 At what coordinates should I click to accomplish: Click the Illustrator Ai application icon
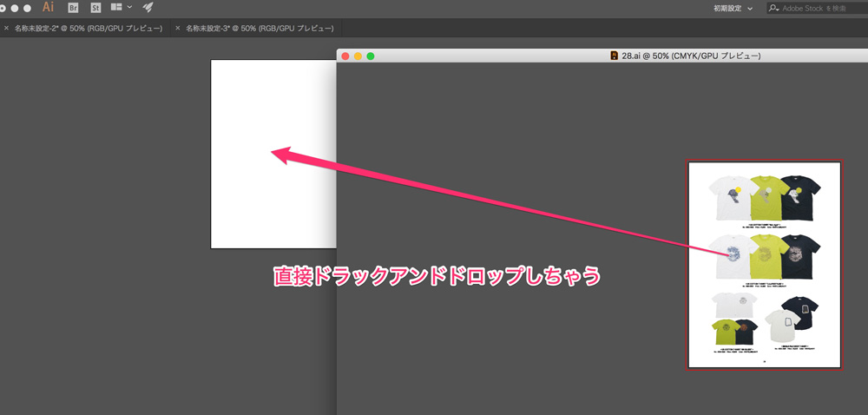click(49, 7)
